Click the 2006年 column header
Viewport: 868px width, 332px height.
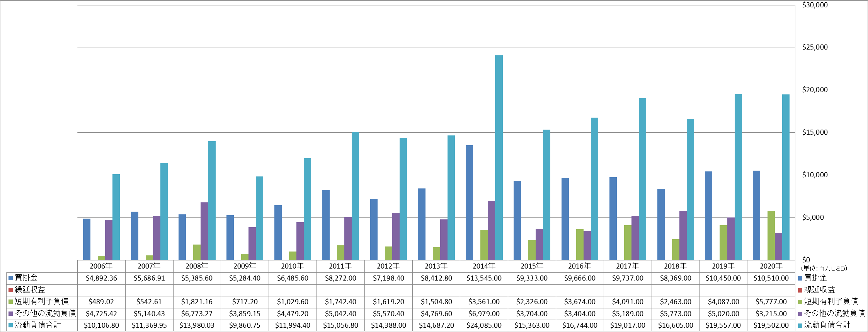pyautogui.click(x=101, y=266)
